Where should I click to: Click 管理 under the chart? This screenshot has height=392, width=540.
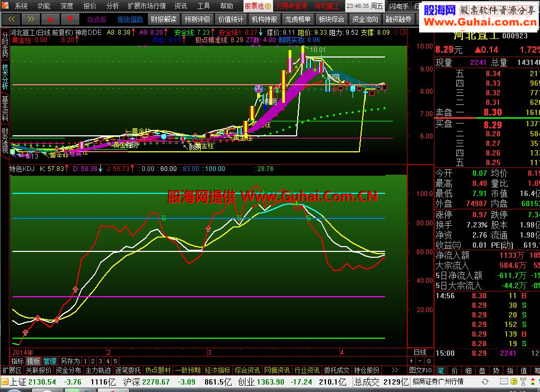point(50,361)
